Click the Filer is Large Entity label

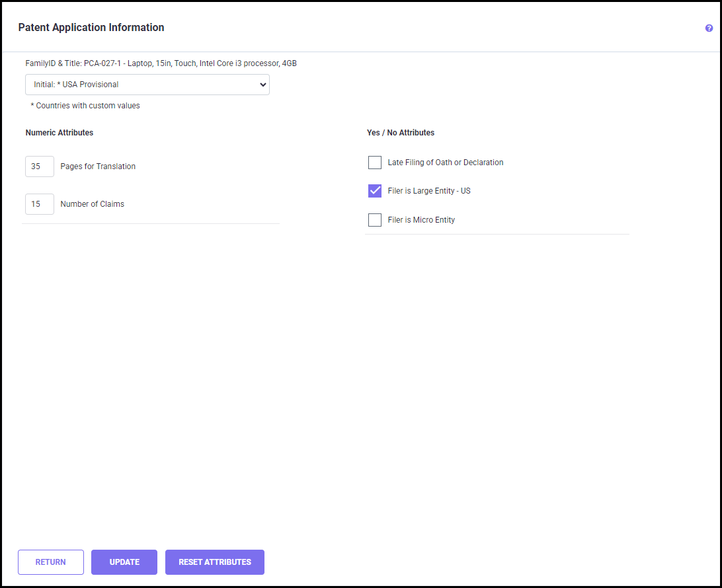428,191
